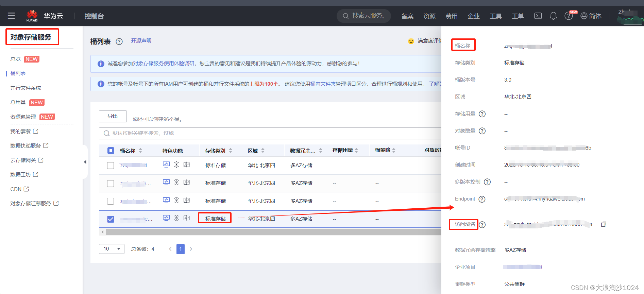This screenshot has height=294, width=644.
Task: Click the monitoring icon in the checked bucket row
Action: point(166,218)
